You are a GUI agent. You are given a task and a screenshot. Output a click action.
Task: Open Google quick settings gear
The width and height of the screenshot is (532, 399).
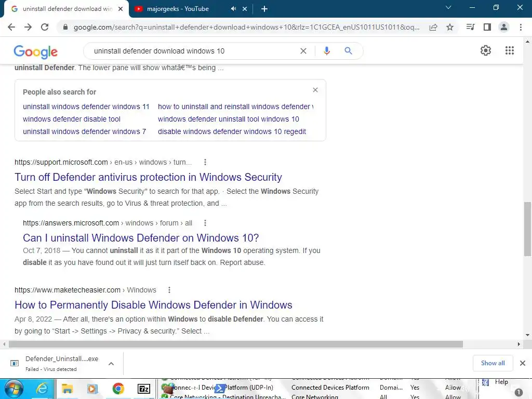click(486, 50)
